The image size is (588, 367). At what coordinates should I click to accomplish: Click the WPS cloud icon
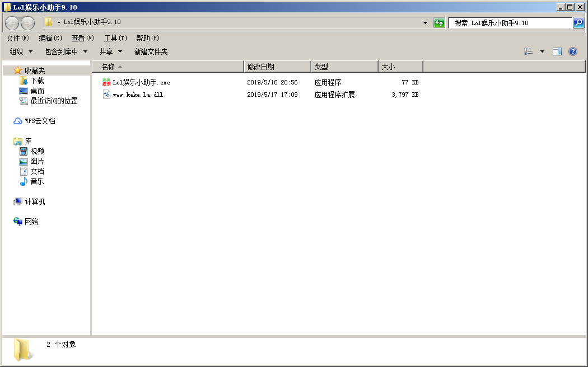point(17,121)
